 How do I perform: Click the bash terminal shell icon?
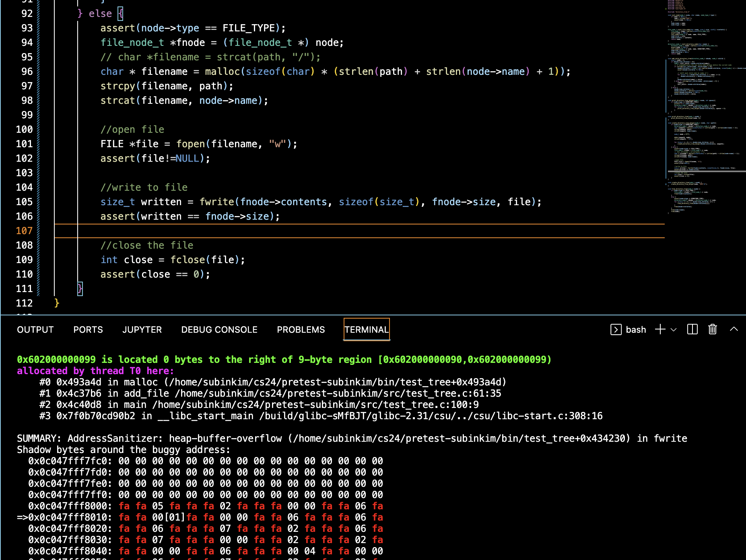pyautogui.click(x=616, y=329)
